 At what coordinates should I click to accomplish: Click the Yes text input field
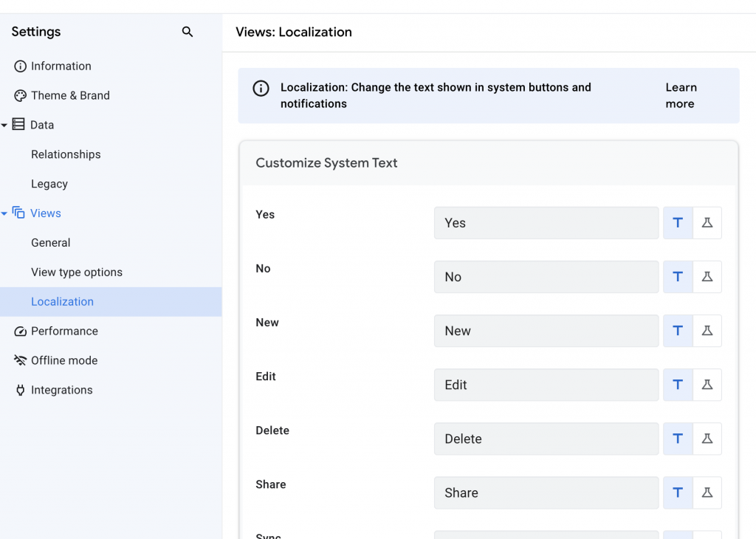click(x=546, y=223)
